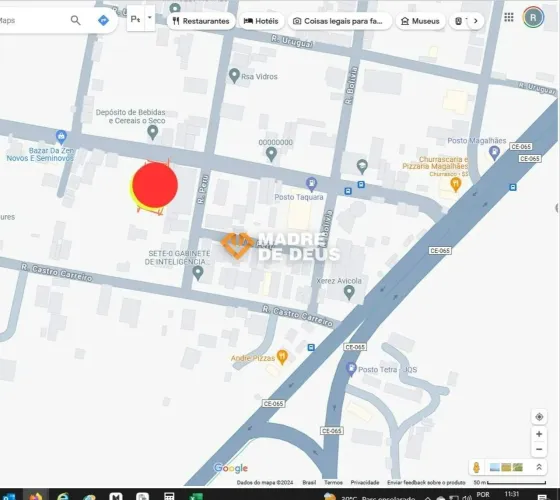Open Calculator from the taskbar
Screen dimensions: 560x500
[x=169, y=496]
